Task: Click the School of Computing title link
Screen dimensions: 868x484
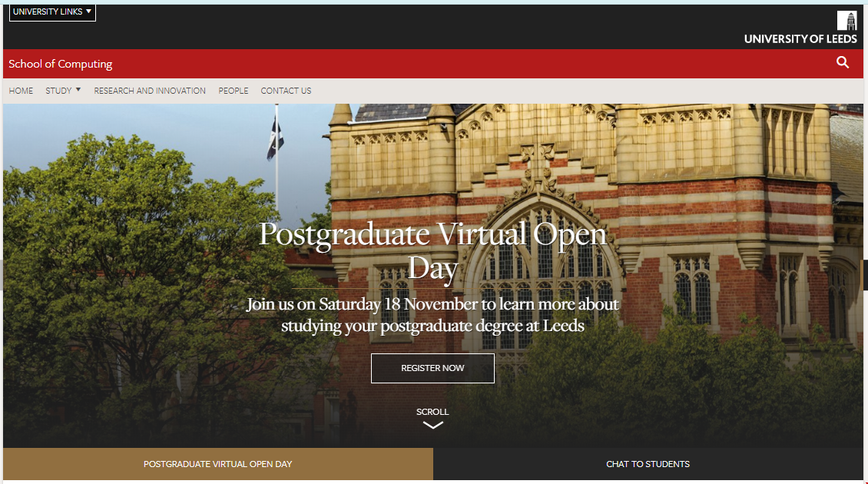Action: (x=61, y=64)
